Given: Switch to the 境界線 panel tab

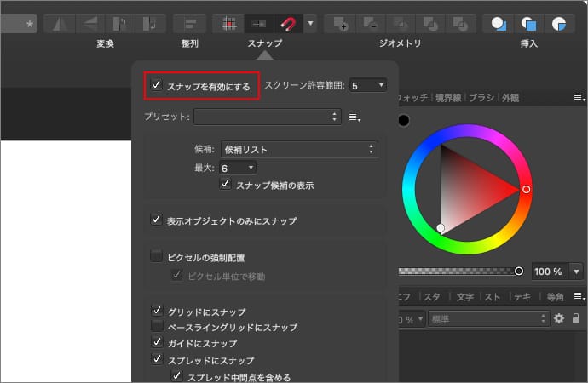Looking at the screenshot, I should click(x=448, y=98).
